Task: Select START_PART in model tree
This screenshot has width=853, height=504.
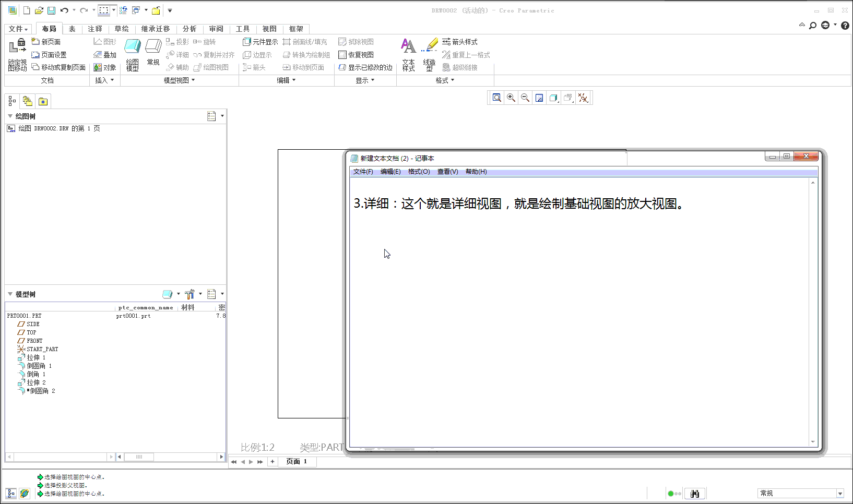Action: point(42,349)
